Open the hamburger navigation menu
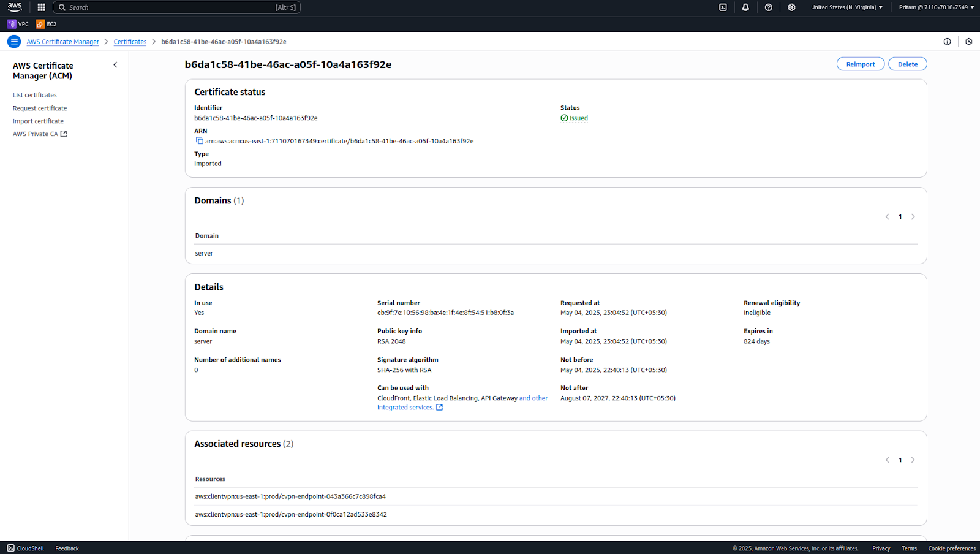 [x=13, y=41]
